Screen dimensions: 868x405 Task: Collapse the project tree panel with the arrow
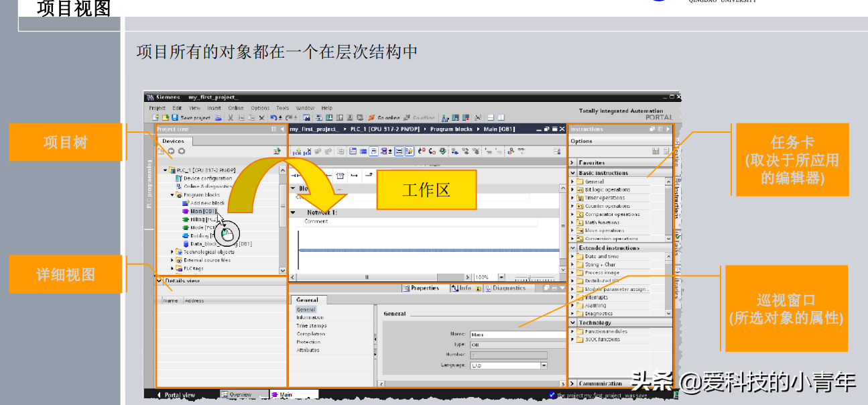click(x=282, y=129)
